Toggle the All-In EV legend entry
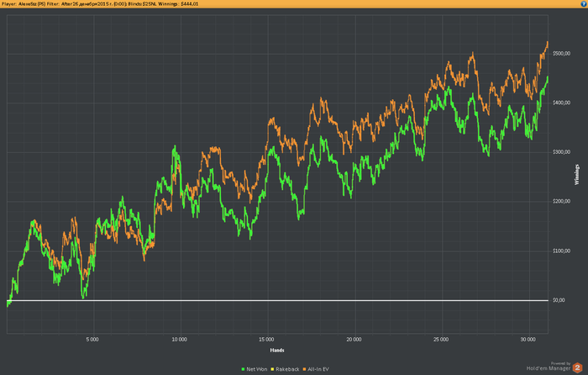This screenshot has height=375, width=588. [x=315, y=369]
